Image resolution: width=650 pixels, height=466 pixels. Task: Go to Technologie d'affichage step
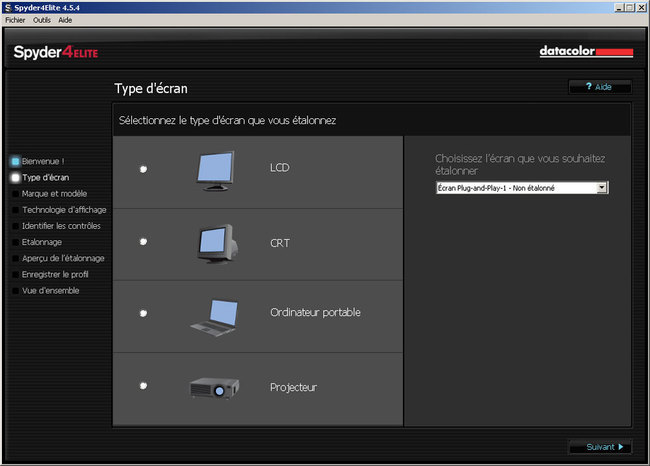click(x=59, y=210)
